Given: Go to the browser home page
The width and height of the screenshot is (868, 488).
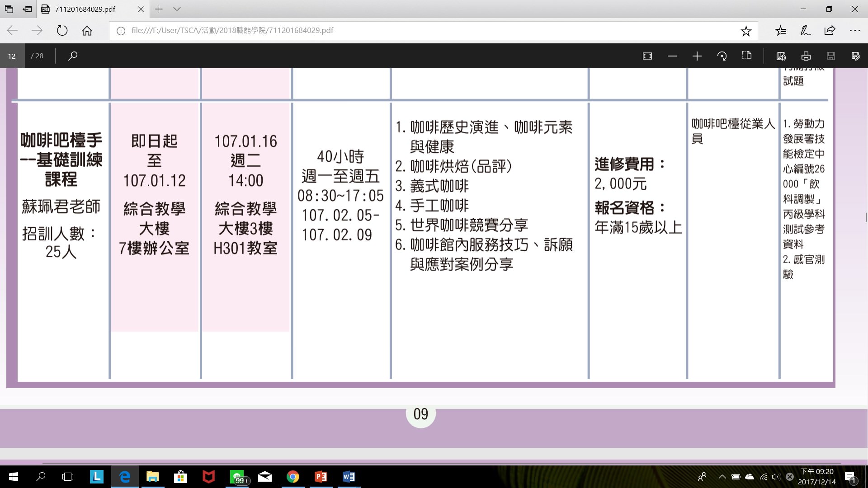Looking at the screenshot, I should [87, 31].
